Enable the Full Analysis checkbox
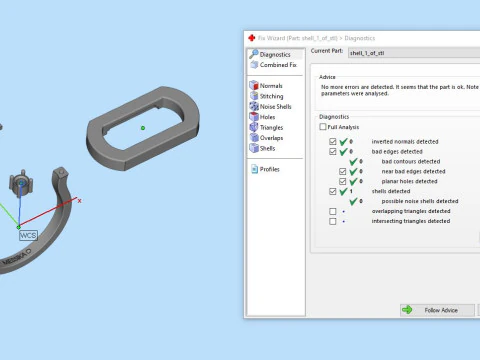 point(323,127)
